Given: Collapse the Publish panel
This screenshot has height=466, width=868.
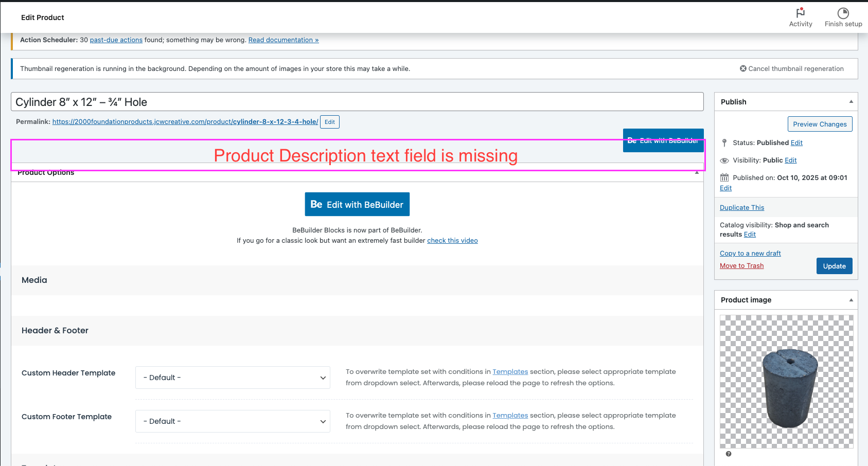Looking at the screenshot, I should 851,102.
